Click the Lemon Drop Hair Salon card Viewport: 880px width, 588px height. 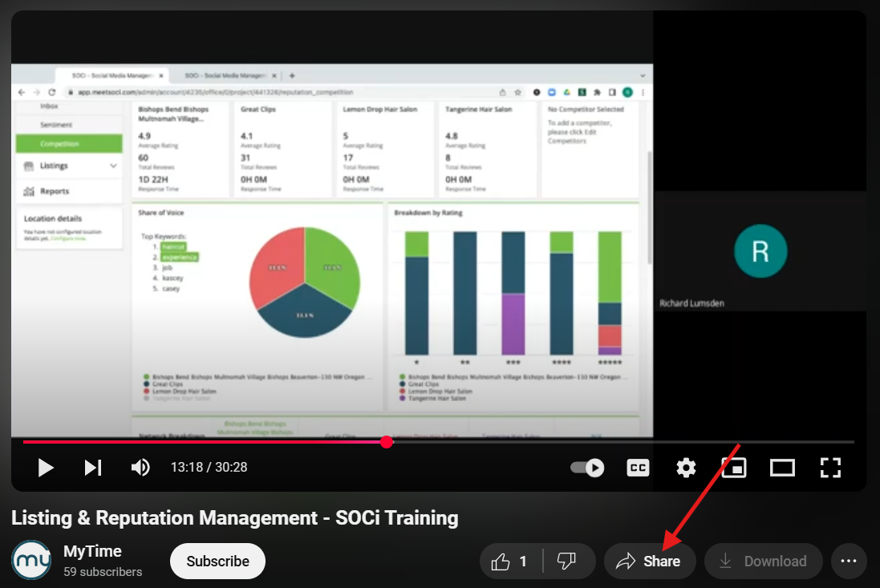coord(385,149)
